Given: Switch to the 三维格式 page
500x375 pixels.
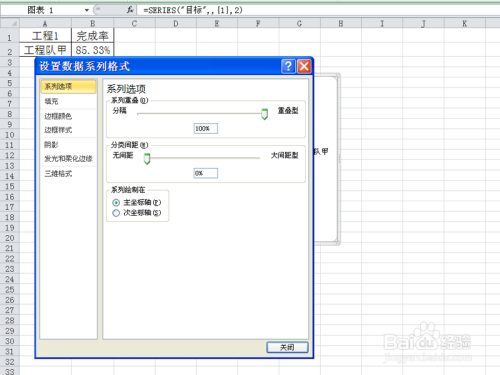Looking at the screenshot, I should click(58, 174).
